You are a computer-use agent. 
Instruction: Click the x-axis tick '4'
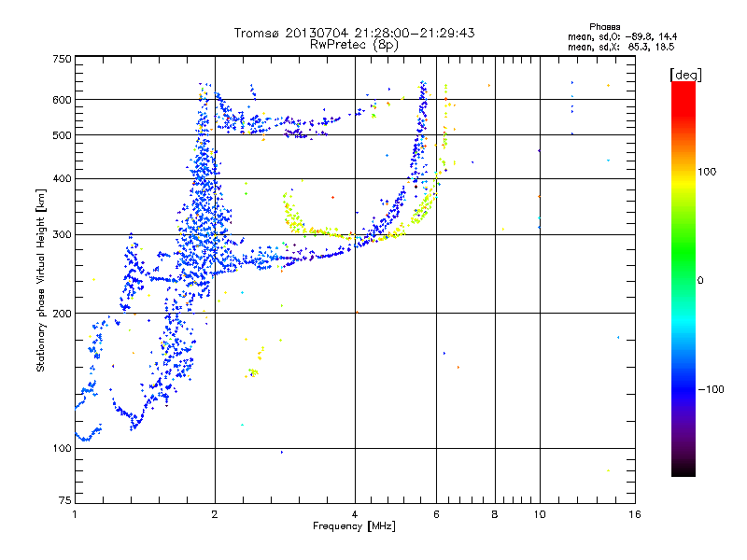355,514
